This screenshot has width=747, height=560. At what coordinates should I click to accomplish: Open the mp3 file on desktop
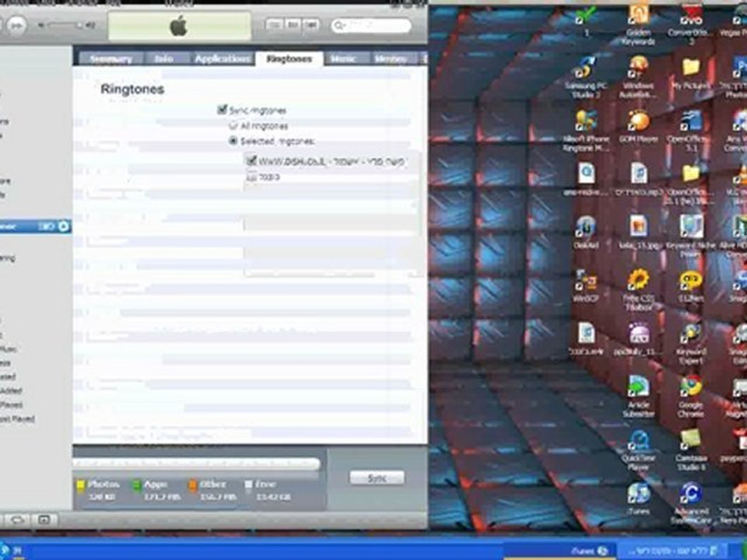click(x=638, y=180)
